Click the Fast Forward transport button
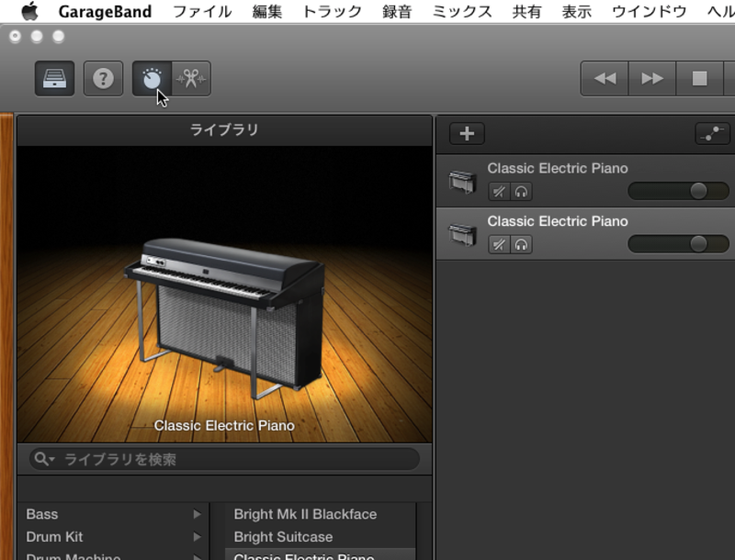This screenshot has height=560, width=735. 652,79
